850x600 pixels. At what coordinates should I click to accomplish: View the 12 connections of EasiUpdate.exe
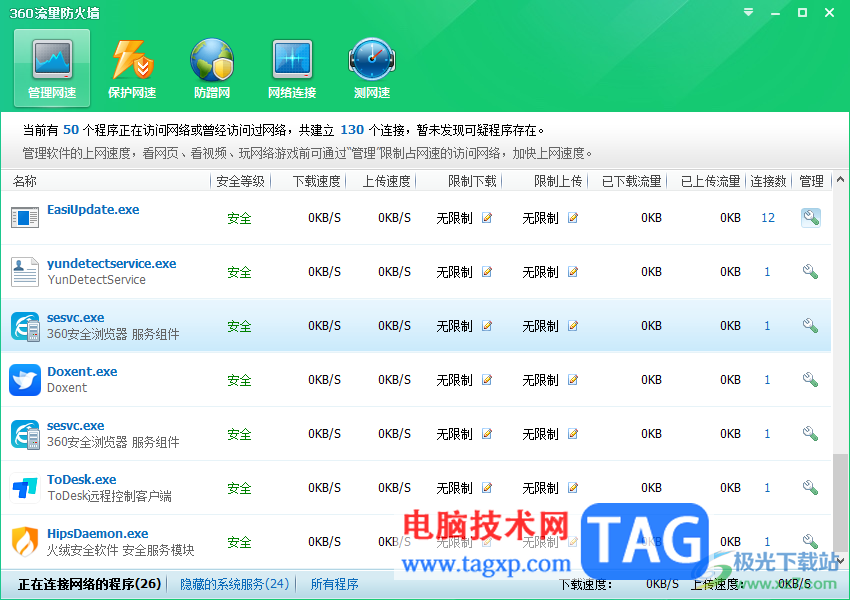click(768, 218)
